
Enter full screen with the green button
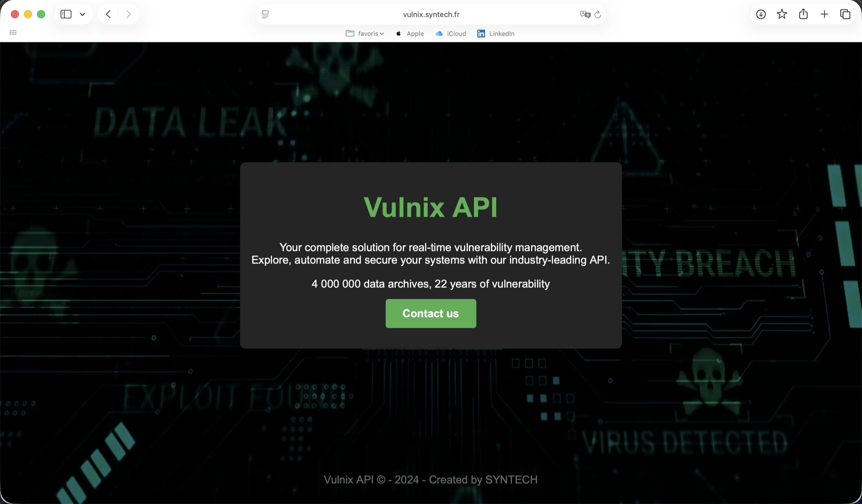point(41,14)
